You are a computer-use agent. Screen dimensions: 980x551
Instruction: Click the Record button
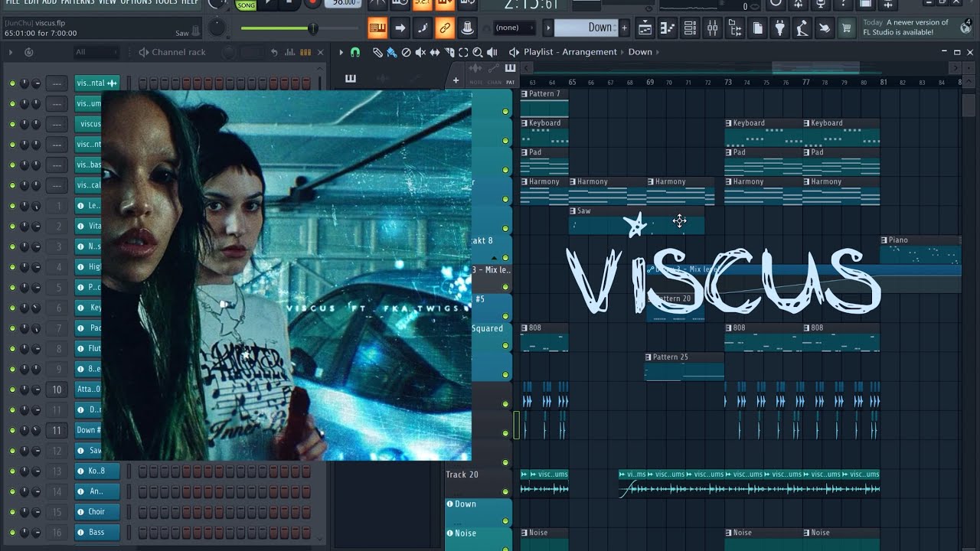312,4
